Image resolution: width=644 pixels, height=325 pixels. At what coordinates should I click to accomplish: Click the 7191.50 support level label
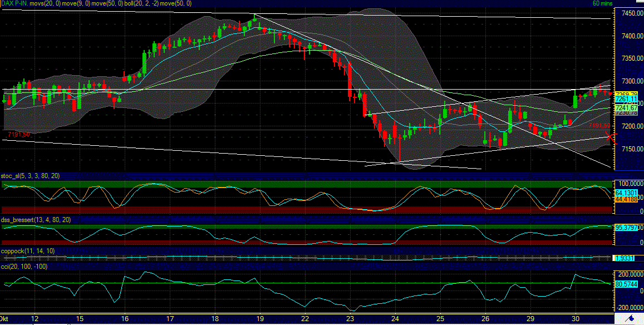tap(18, 134)
